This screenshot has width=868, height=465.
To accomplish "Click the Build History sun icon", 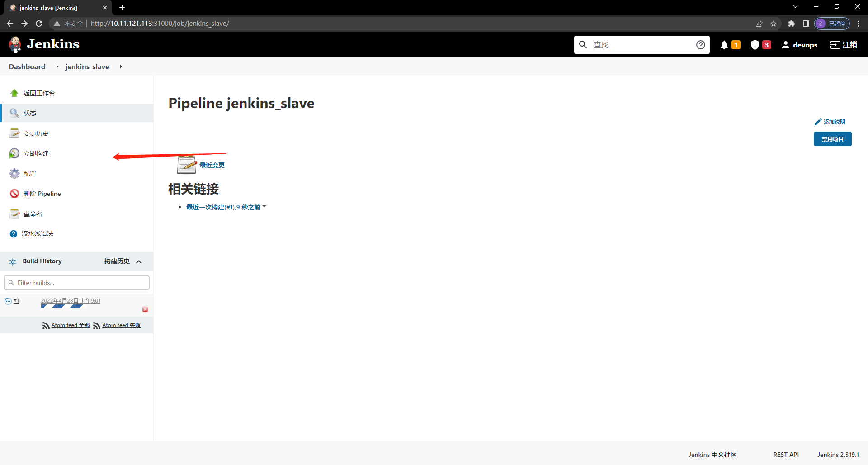I will coord(13,261).
